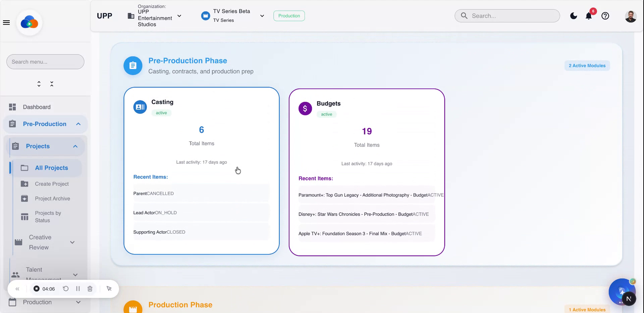Click the 2 Active Modules badge

click(587, 65)
